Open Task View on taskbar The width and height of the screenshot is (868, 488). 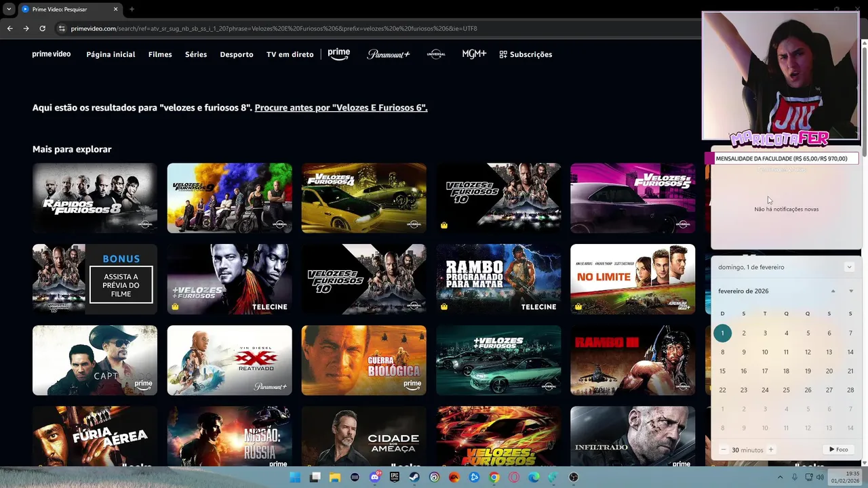[315, 477]
